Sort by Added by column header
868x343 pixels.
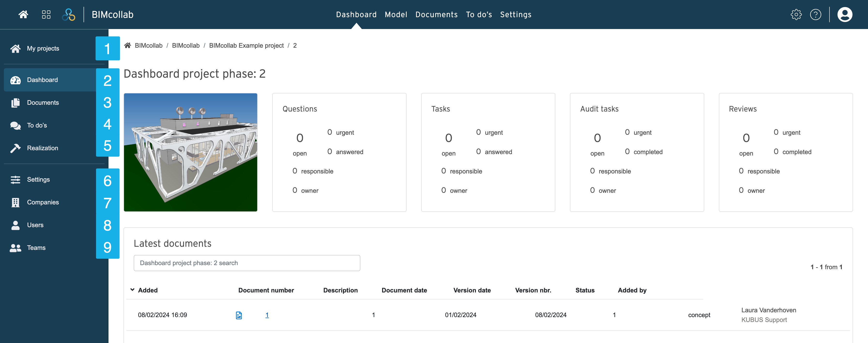tap(632, 290)
